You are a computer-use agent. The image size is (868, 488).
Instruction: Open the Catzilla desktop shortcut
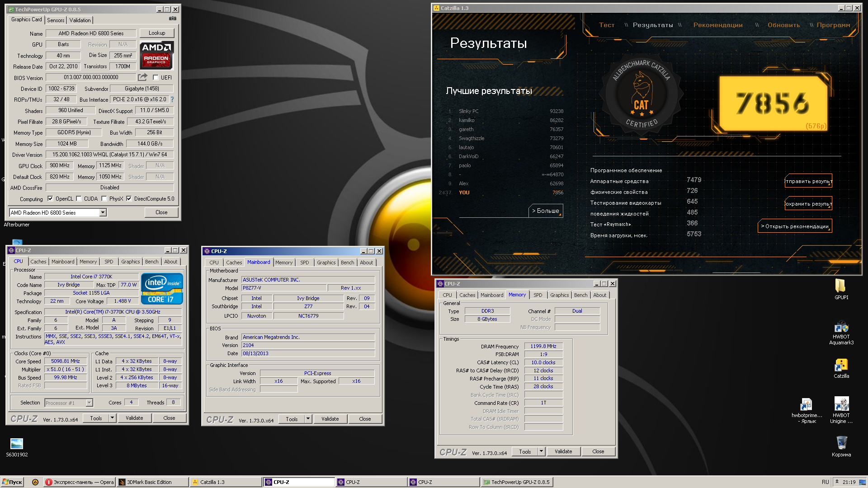[x=841, y=368]
